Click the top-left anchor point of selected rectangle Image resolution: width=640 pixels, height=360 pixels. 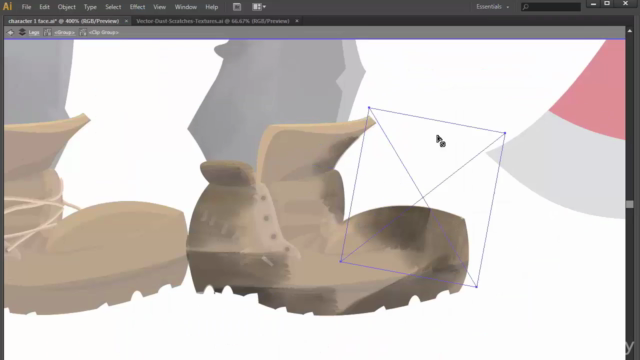point(369,108)
